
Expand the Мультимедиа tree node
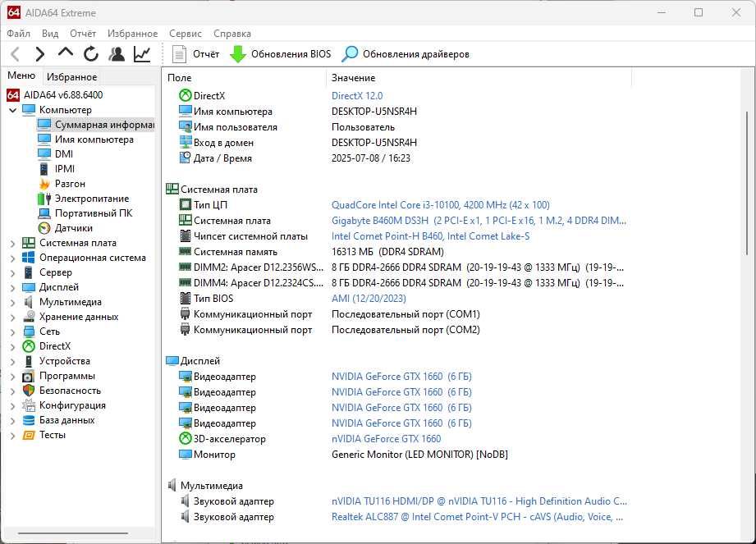point(13,303)
